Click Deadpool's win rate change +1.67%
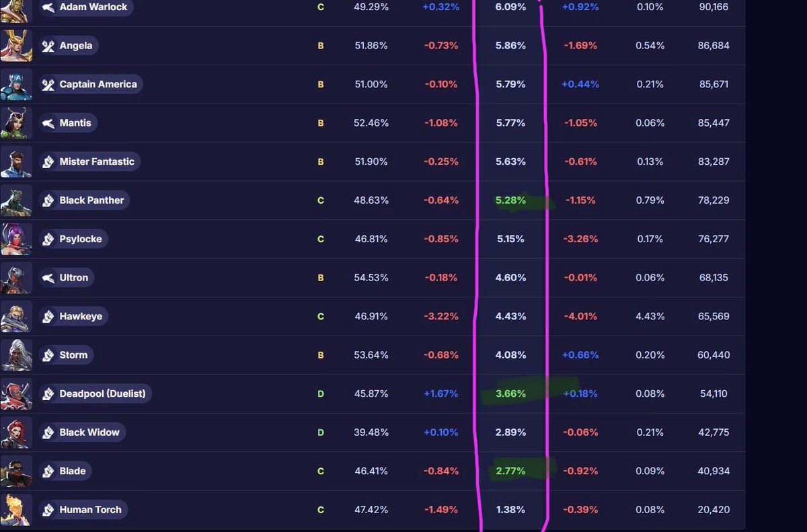807x532 pixels. tap(440, 394)
